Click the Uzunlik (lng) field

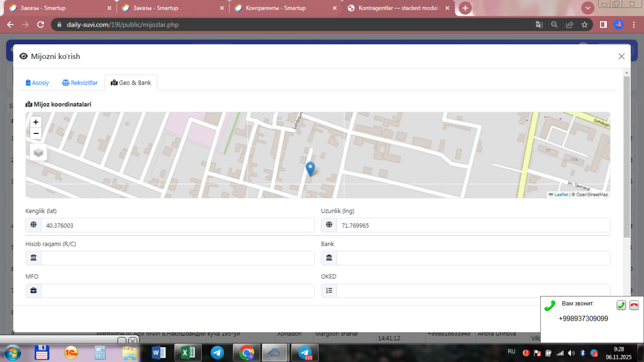(473, 226)
